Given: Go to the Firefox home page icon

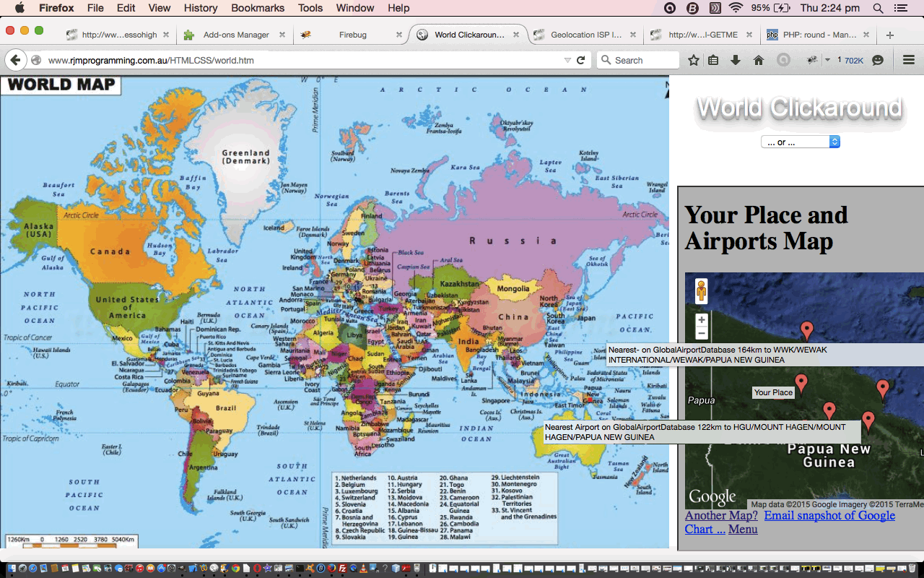Looking at the screenshot, I should click(x=758, y=60).
